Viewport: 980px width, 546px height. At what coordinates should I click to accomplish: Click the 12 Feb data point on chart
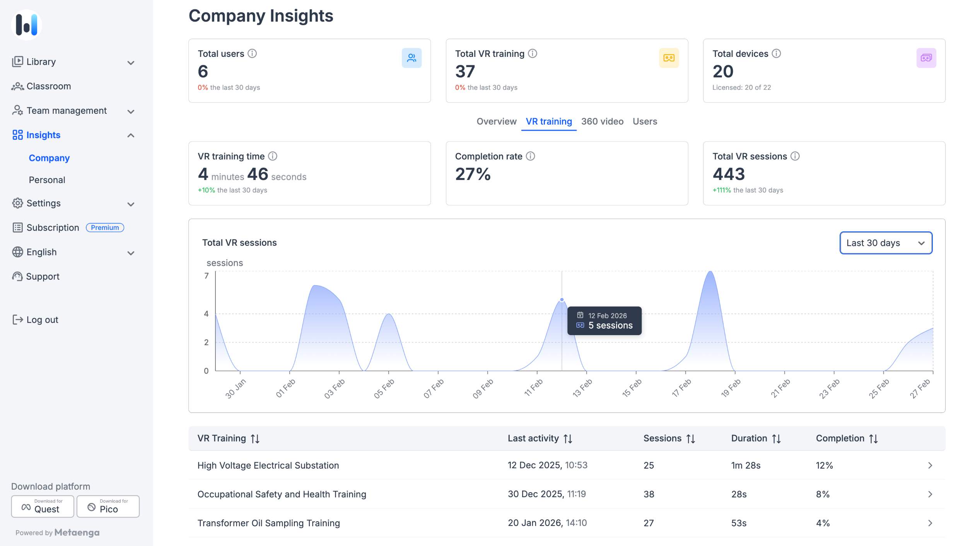click(562, 300)
